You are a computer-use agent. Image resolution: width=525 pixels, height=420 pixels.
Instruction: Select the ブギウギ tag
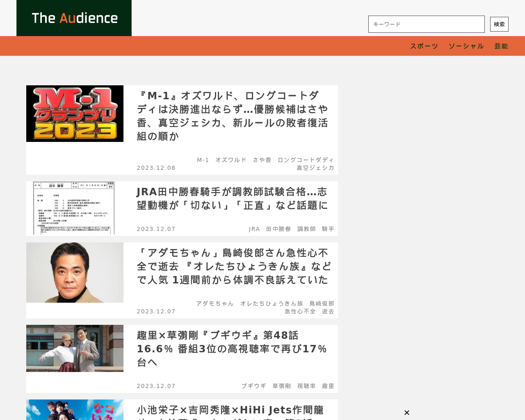[254, 386]
